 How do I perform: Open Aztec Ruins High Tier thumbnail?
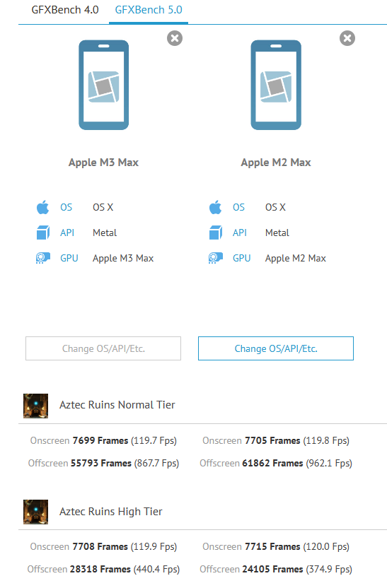[x=35, y=512]
